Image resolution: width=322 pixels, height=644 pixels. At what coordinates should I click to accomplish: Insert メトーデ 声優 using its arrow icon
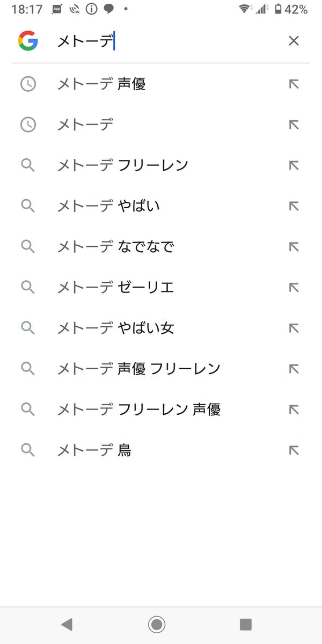pyautogui.click(x=294, y=84)
